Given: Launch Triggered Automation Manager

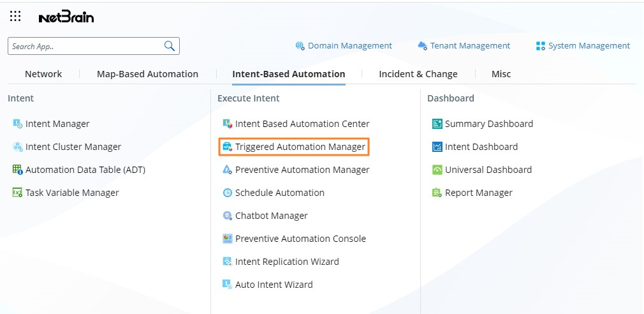Looking at the screenshot, I should (300, 147).
